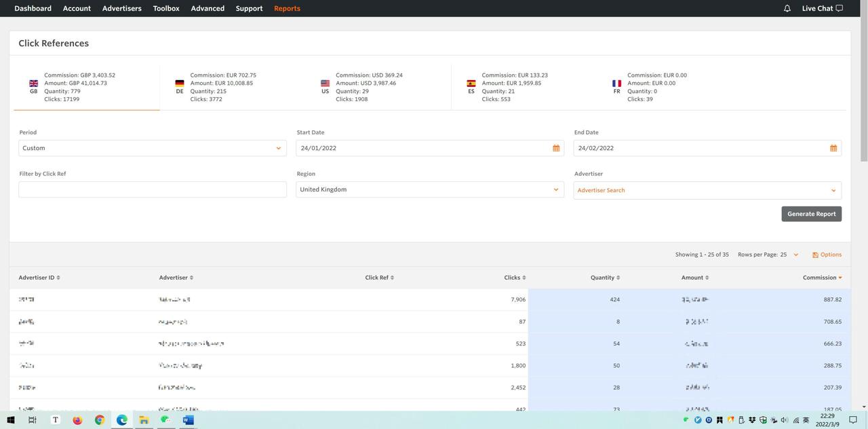Click the Showing 1 - 25 of 35 text
This screenshot has height=429, width=868.
[702, 255]
